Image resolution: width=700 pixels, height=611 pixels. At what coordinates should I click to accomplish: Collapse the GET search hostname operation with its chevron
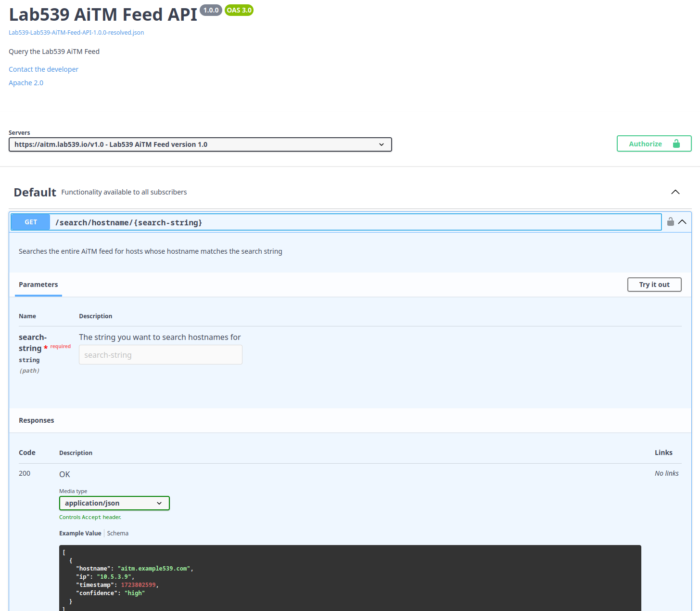point(682,222)
